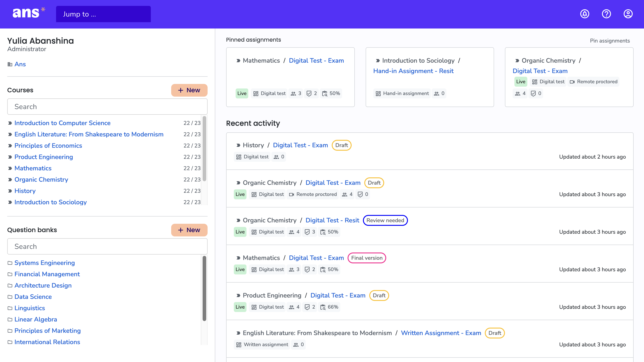Click the graded shield icon in pinned Organic Chemistry card

pos(533,94)
